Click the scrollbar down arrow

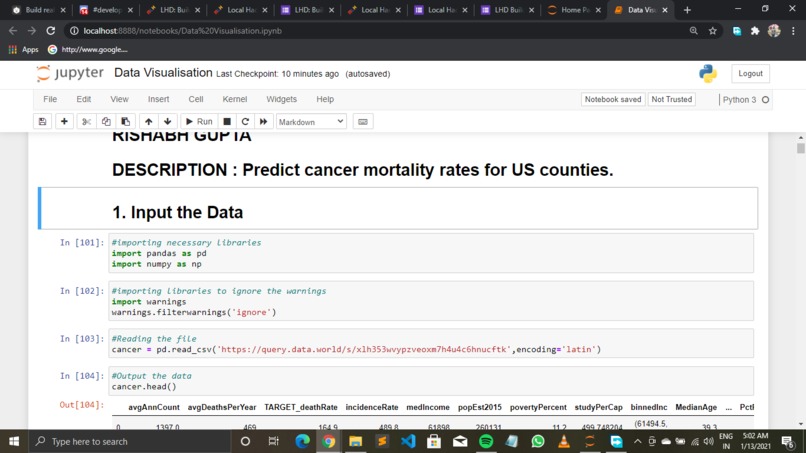800,424
